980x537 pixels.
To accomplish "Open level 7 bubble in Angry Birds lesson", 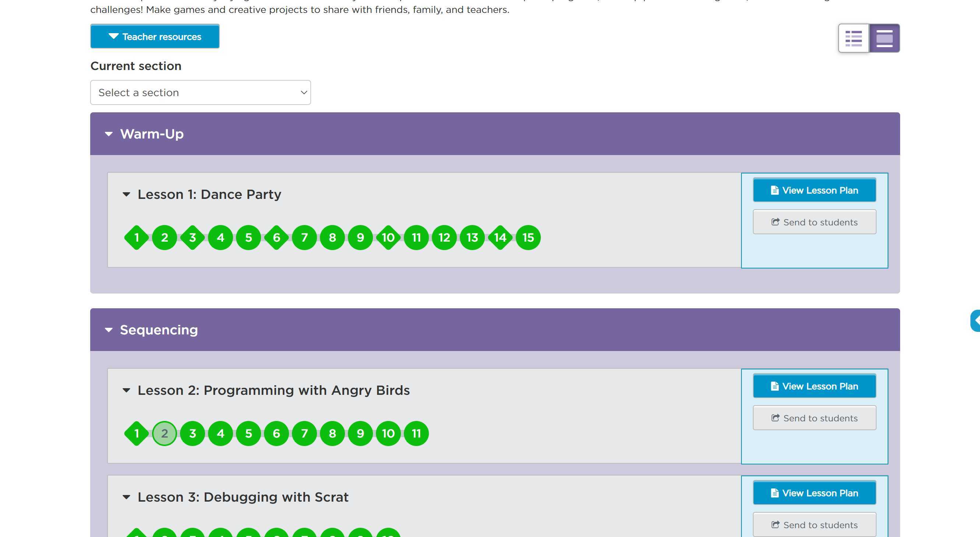I will point(304,433).
